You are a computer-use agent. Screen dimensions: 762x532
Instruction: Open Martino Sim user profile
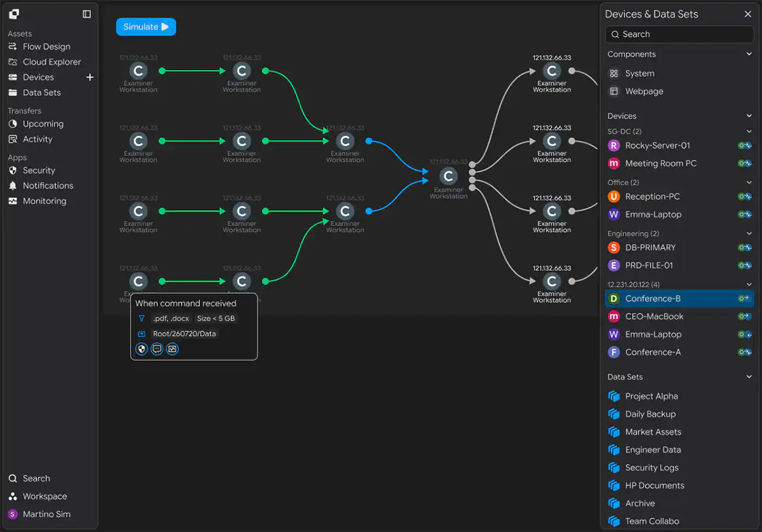[45, 514]
